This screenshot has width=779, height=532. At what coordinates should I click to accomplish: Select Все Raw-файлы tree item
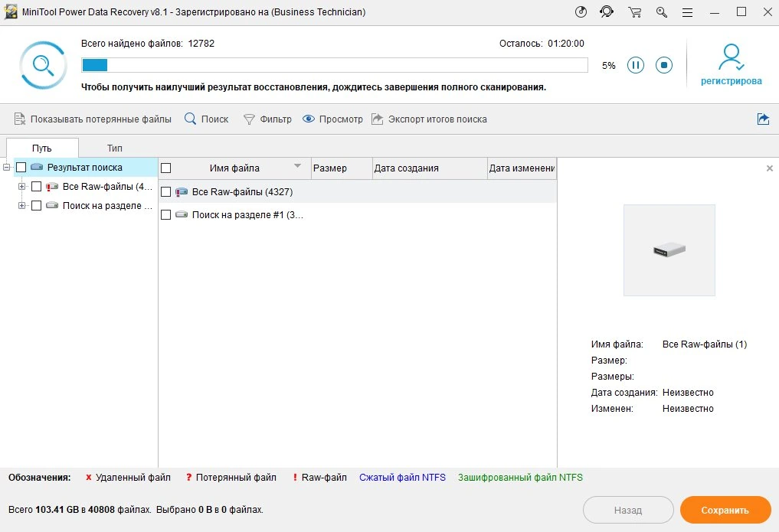tap(107, 187)
